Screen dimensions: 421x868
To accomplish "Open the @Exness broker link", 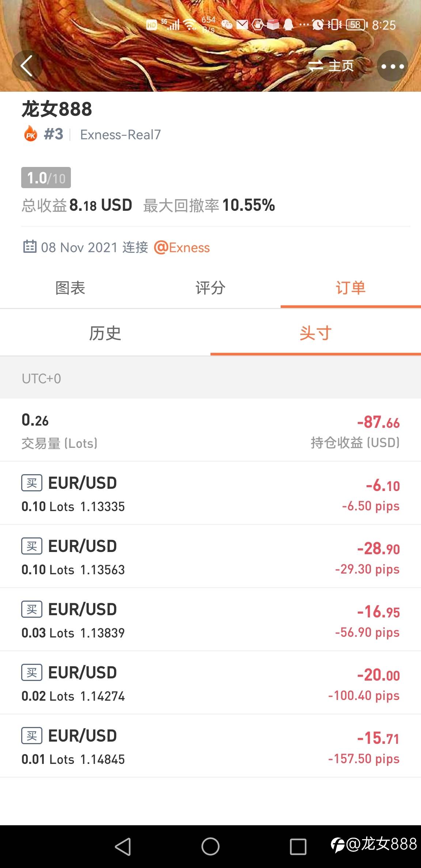I will (182, 247).
